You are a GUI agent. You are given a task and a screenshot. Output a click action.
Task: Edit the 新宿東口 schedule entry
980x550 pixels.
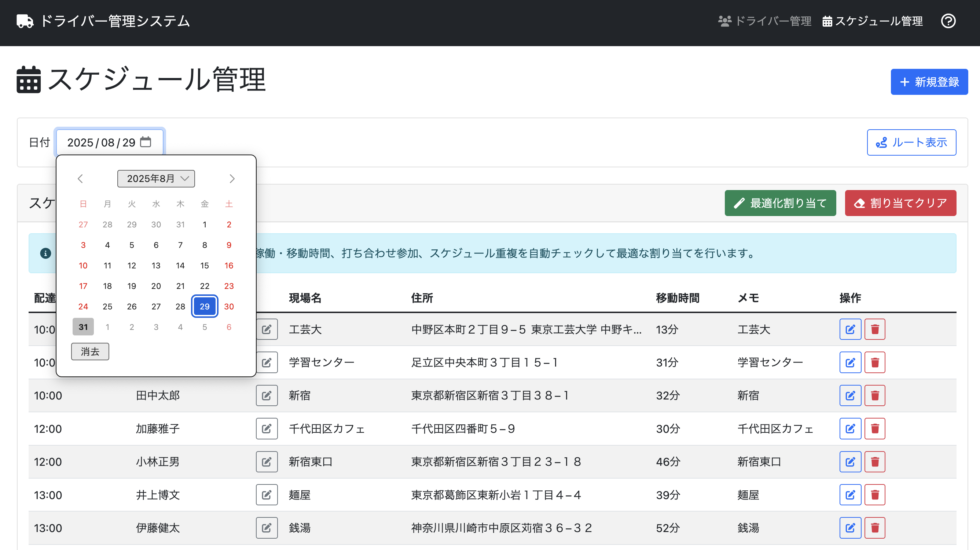point(850,461)
